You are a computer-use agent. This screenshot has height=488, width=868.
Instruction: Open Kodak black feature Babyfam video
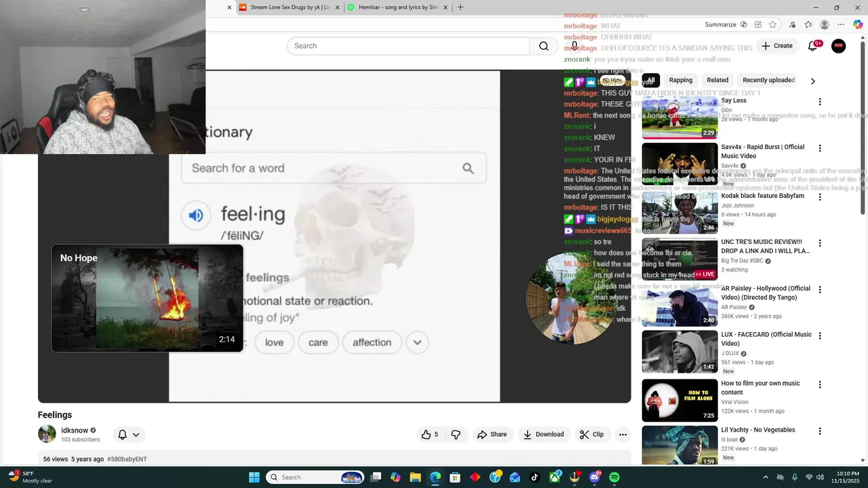tap(762, 196)
